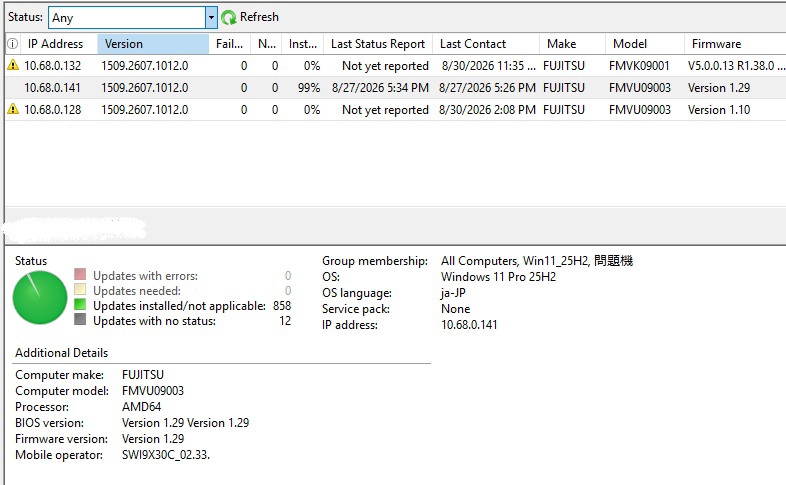Click Not yet reported for 10.68.0.132
Viewport: 786px width, 485px height.
coord(385,66)
